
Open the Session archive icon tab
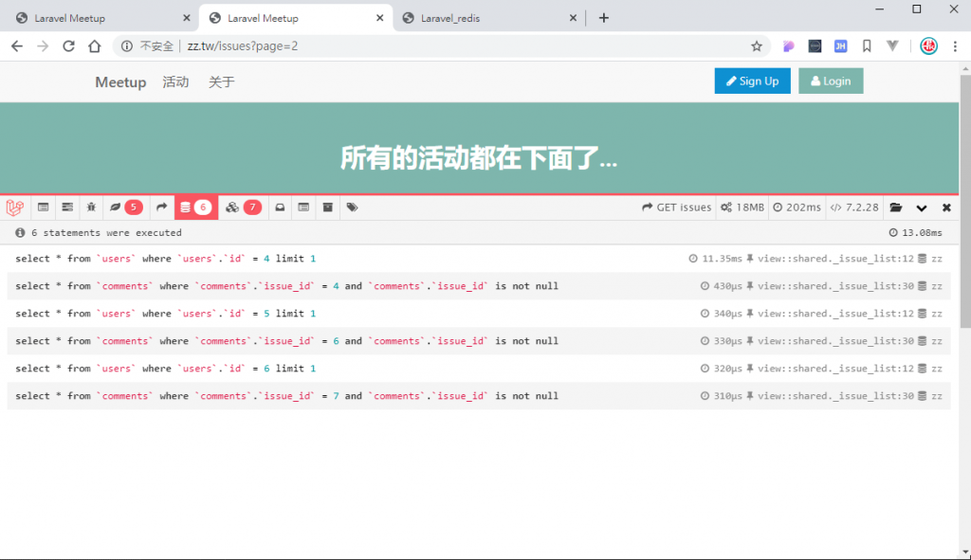tap(327, 208)
